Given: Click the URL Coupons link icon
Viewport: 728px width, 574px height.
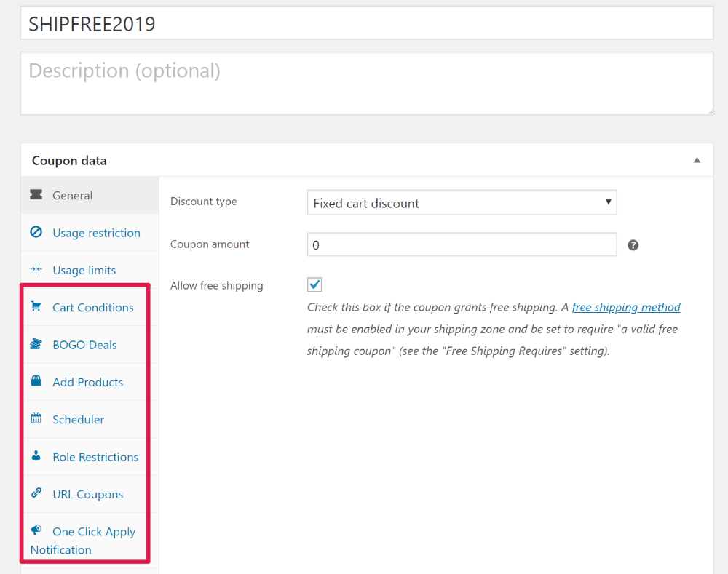Looking at the screenshot, I should click(x=36, y=493).
